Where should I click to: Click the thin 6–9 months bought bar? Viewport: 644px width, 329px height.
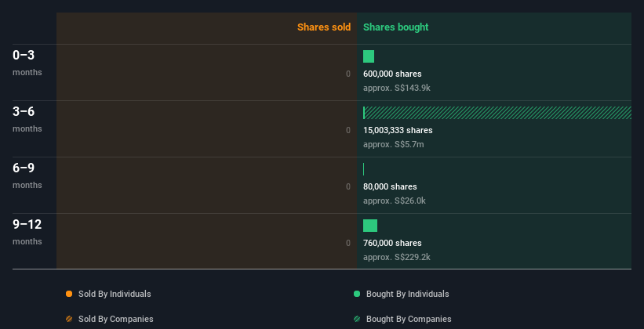[363, 169]
